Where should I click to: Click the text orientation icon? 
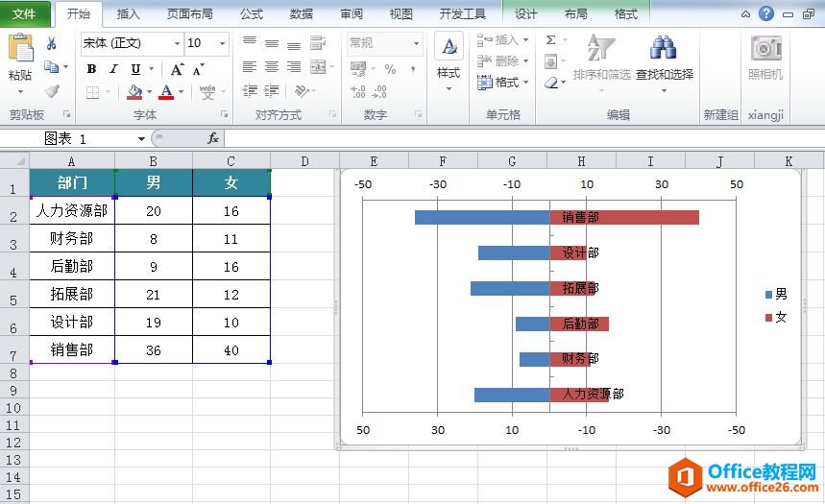coord(302,91)
